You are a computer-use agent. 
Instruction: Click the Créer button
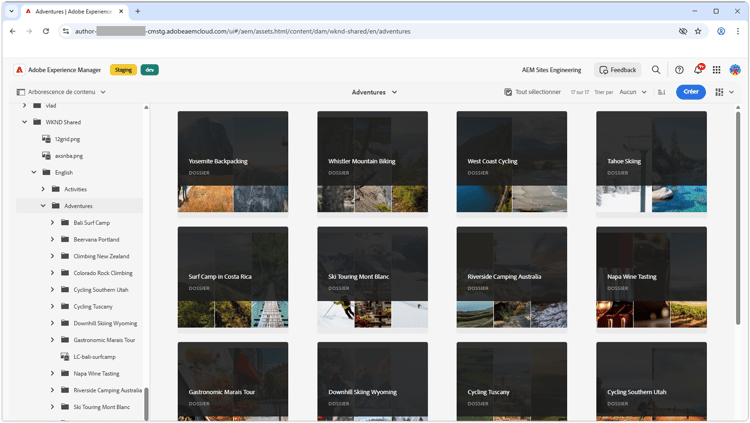691,92
